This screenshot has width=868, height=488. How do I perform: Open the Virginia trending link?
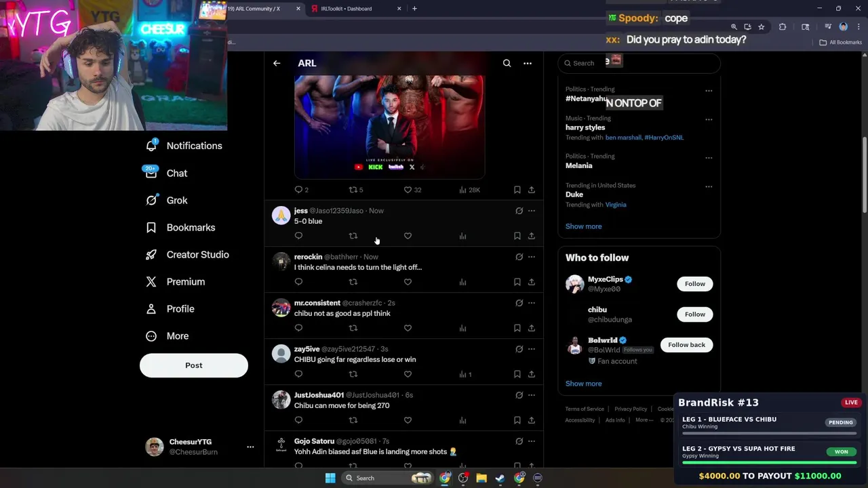click(x=616, y=205)
